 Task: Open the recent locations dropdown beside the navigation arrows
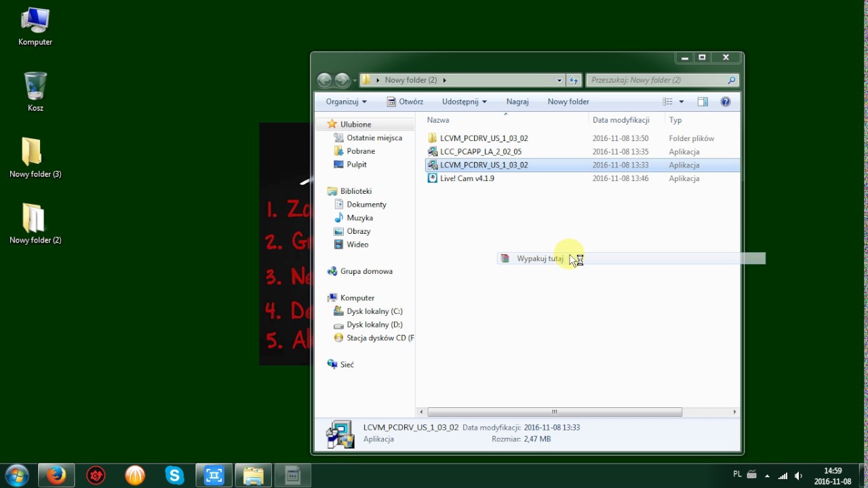(x=354, y=80)
